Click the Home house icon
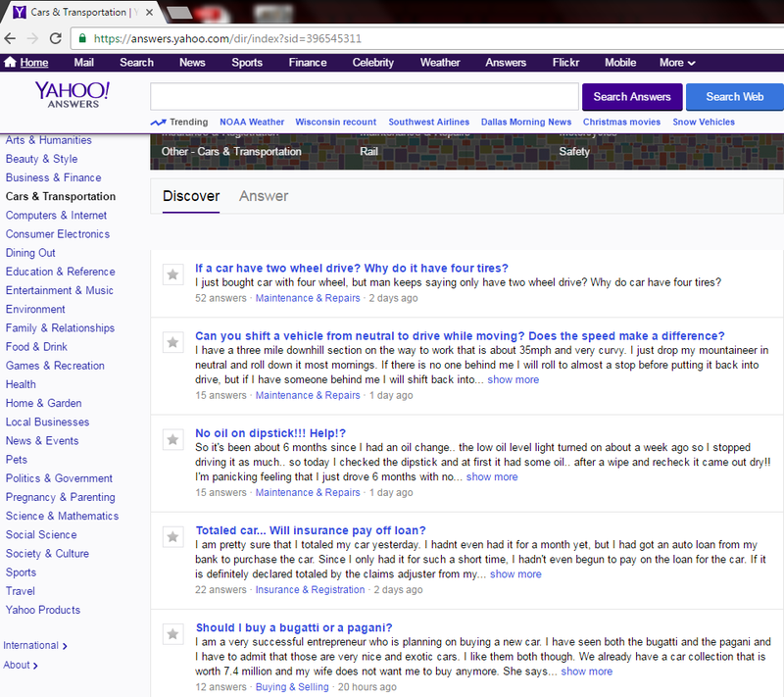The image size is (784, 697). [x=10, y=62]
